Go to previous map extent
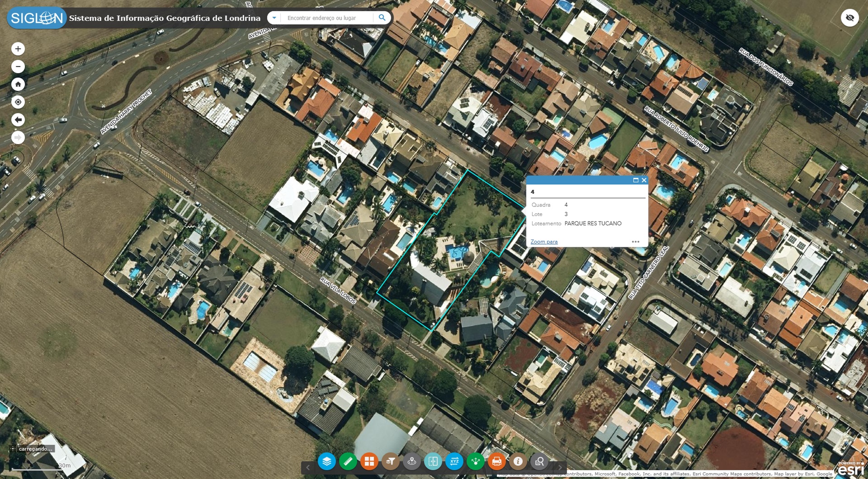The width and height of the screenshot is (868, 479). [18, 120]
